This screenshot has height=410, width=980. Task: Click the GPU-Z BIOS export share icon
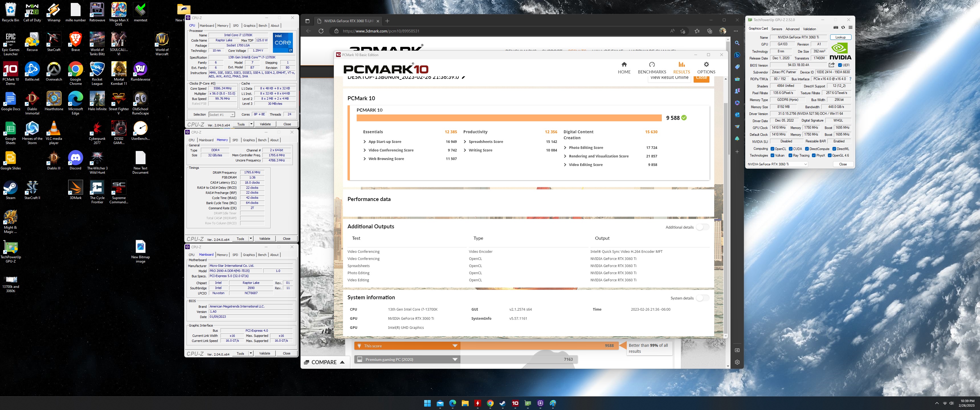click(832, 65)
